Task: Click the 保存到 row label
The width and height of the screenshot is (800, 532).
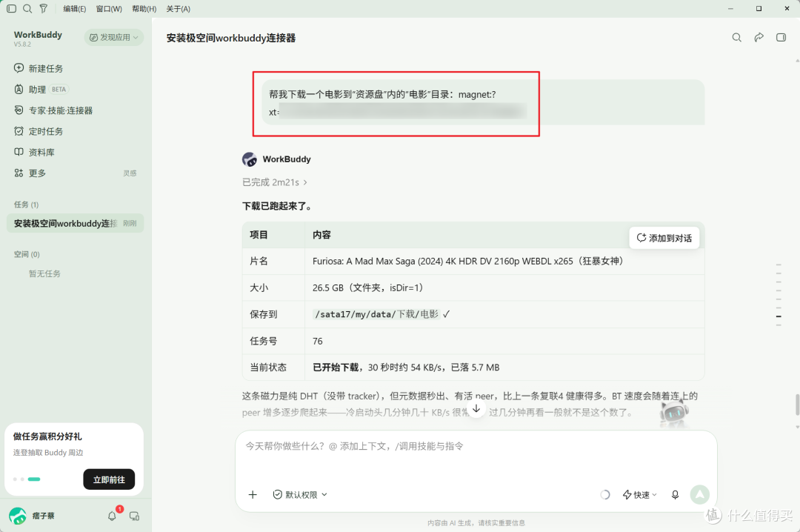Action: coord(263,314)
